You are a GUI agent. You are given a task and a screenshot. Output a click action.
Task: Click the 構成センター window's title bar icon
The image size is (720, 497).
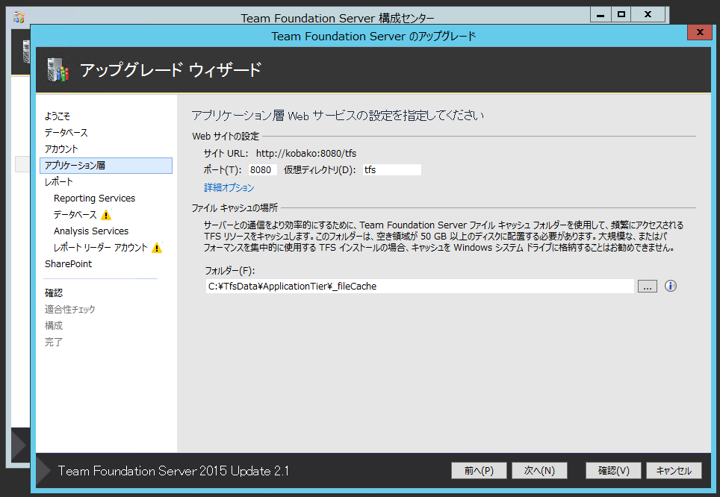tap(19, 18)
